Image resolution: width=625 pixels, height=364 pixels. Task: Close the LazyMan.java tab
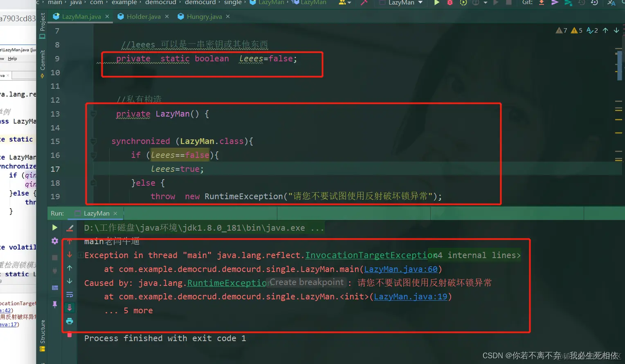[107, 16]
